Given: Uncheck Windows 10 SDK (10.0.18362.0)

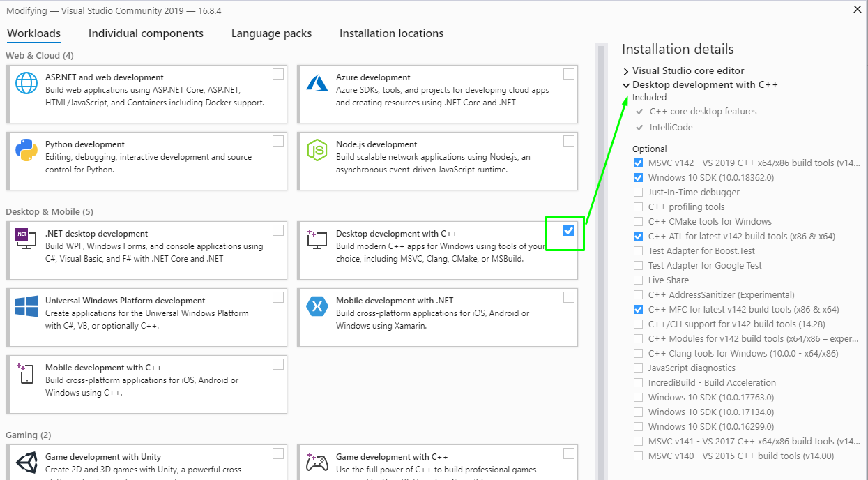Looking at the screenshot, I should click(639, 177).
